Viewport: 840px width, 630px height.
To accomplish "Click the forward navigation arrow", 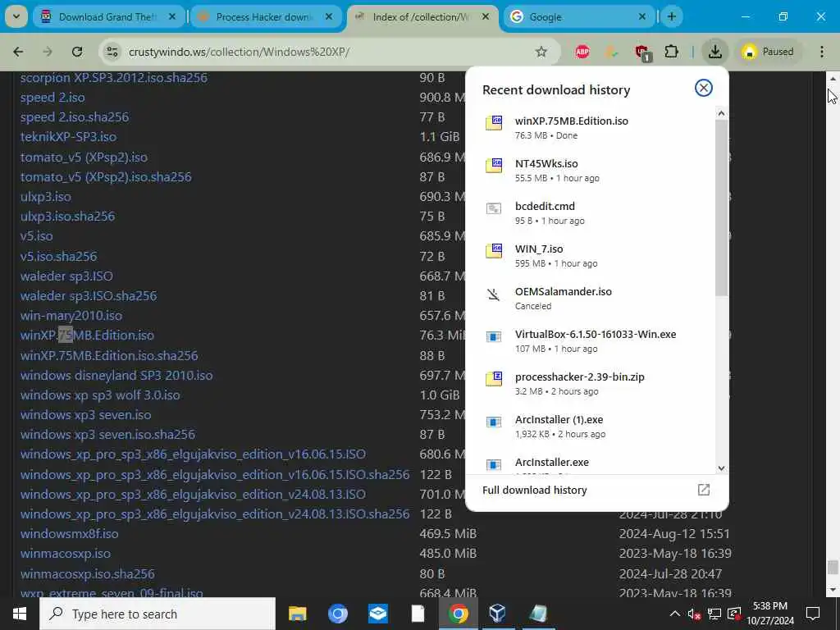I will point(48,52).
